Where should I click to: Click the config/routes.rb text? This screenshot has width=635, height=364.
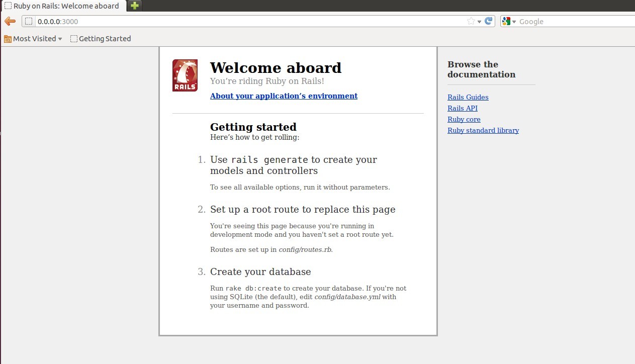tap(305, 250)
